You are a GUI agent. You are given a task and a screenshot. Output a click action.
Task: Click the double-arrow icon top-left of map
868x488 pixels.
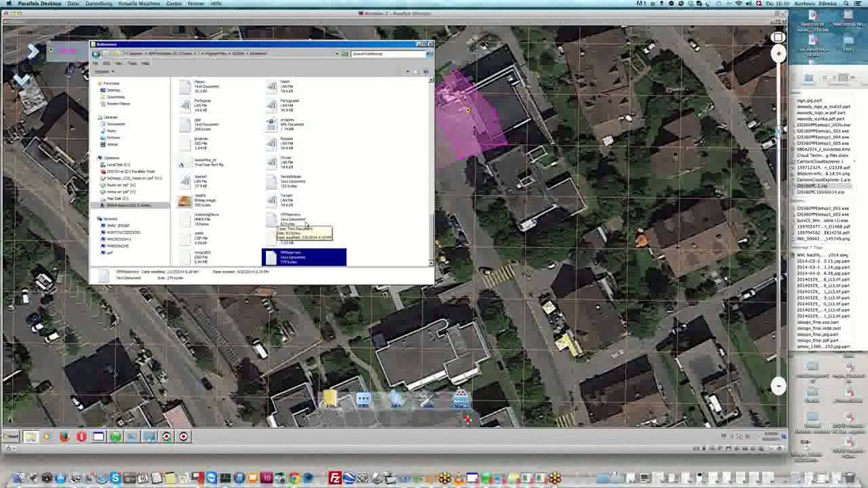[x=32, y=51]
